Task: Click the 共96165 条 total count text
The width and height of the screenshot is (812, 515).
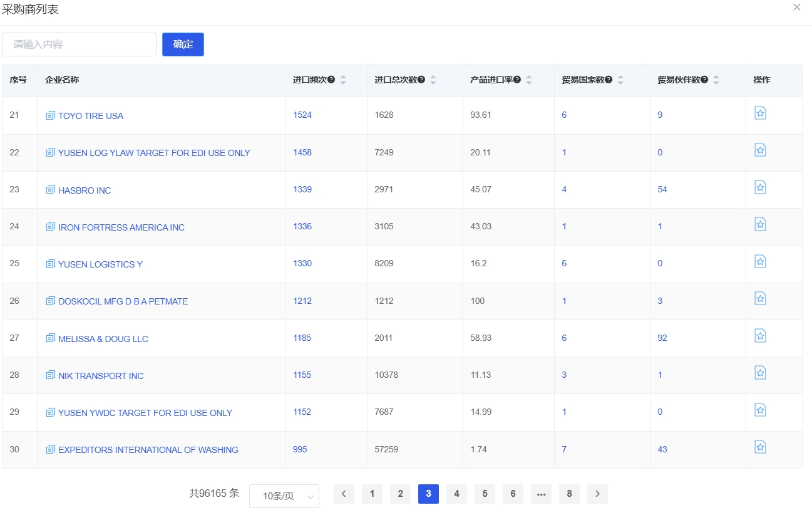Action: point(214,493)
